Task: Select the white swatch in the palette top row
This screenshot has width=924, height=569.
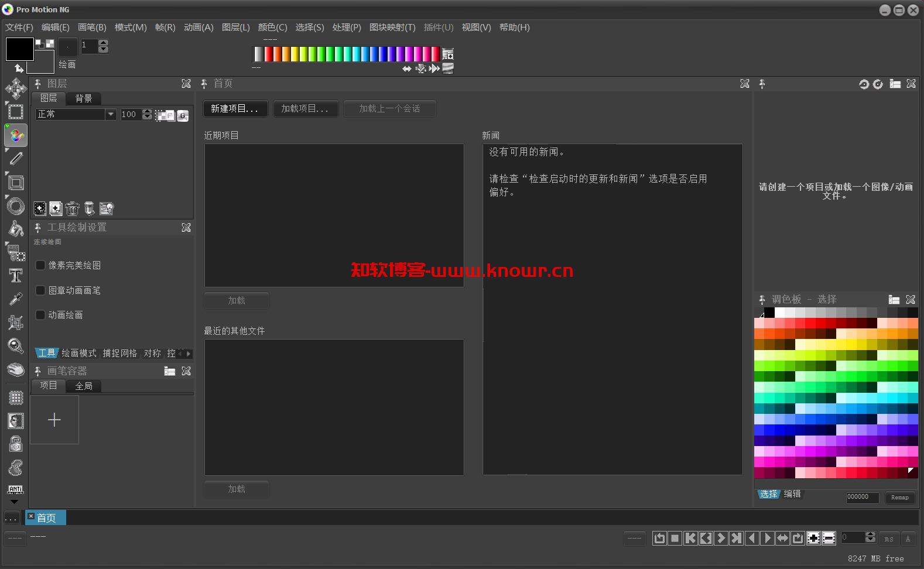Action: click(780, 313)
